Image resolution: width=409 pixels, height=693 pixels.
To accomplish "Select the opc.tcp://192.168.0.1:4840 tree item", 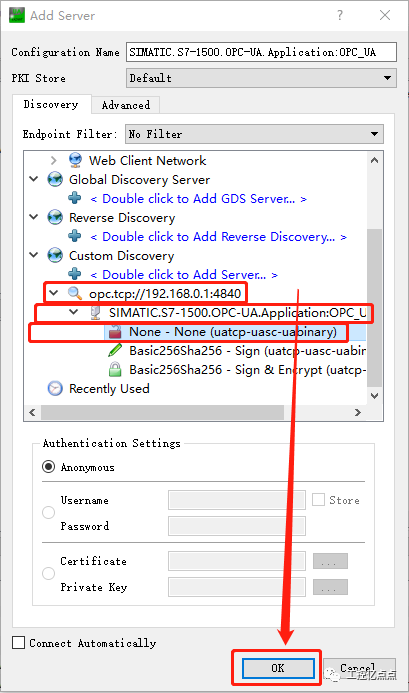I will 165,293.
